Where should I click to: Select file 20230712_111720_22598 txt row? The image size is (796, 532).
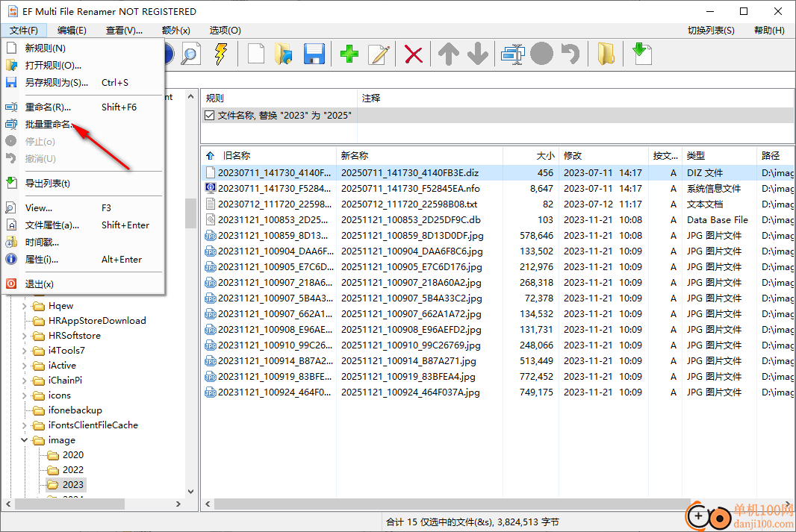tap(498, 204)
